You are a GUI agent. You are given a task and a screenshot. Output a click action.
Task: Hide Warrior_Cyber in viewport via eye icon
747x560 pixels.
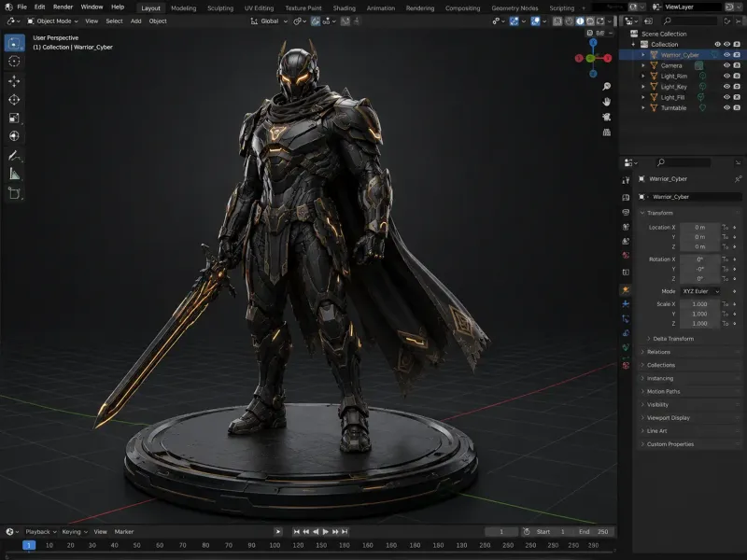pyautogui.click(x=726, y=55)
